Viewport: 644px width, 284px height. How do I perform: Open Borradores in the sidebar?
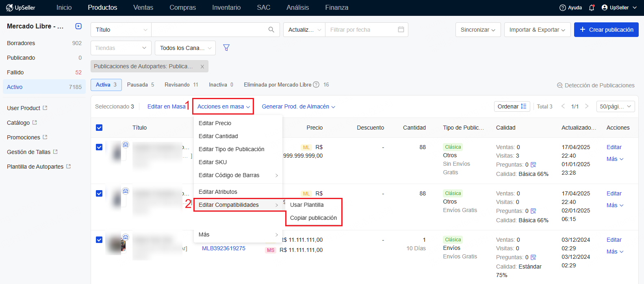44,43
